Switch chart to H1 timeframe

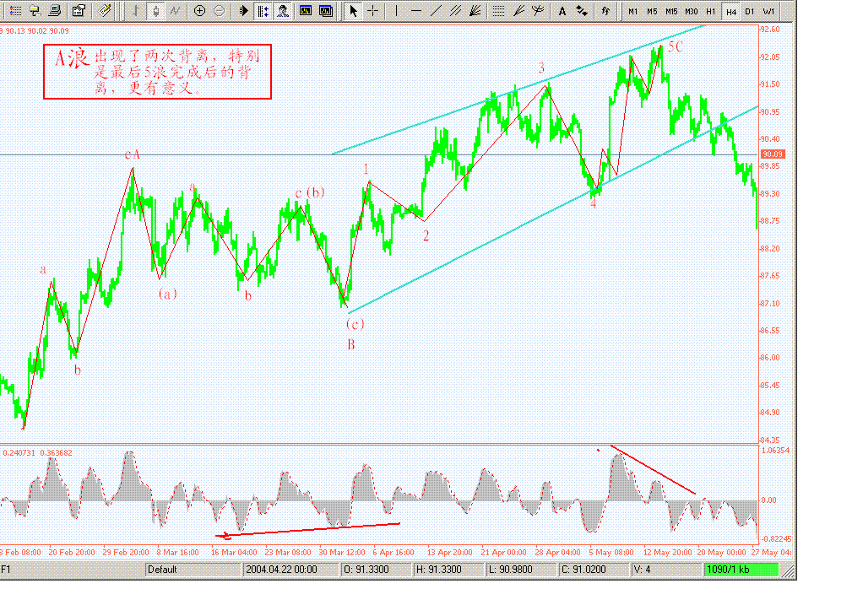coord(710,11)
